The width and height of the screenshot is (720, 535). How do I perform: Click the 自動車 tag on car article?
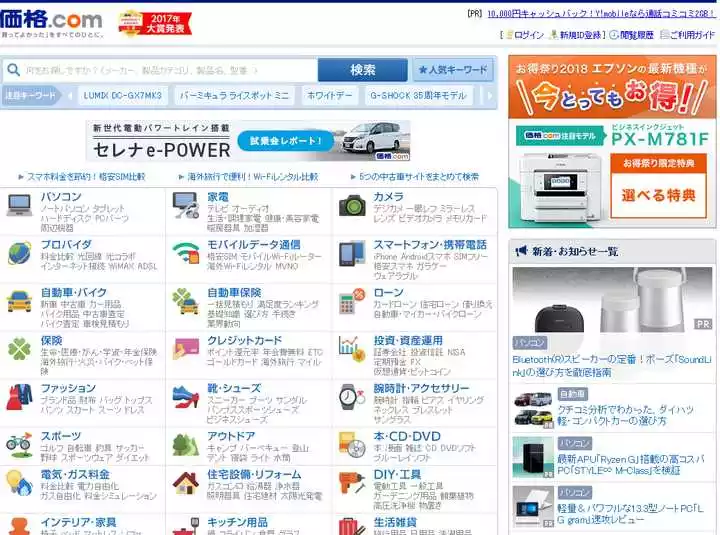tap(573, 394)
